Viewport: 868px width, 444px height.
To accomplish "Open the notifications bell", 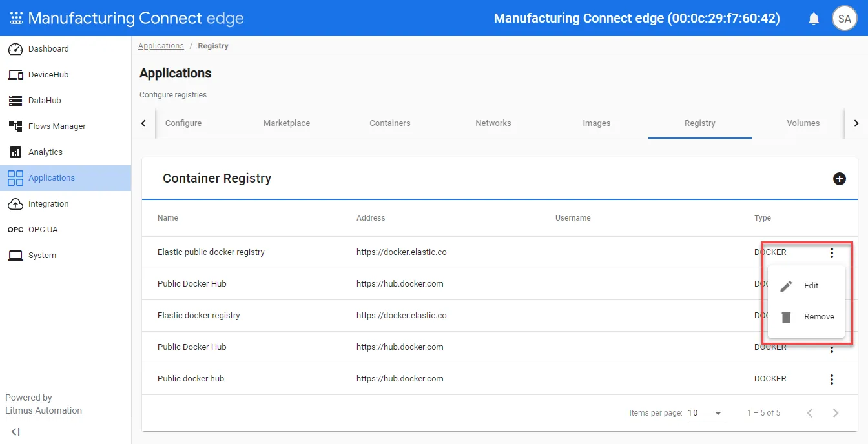I will tap(814, 19).
